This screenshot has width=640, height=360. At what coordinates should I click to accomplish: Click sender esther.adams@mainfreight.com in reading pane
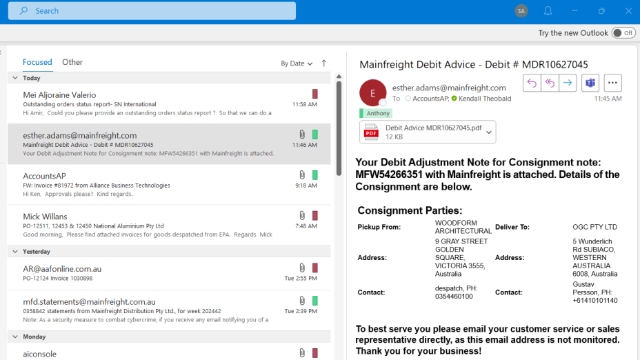point(449,87)
